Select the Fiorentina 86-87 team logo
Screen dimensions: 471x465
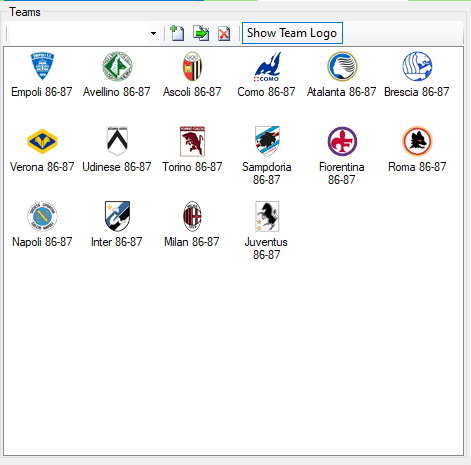pyautogui.click(x=342, y=141)
